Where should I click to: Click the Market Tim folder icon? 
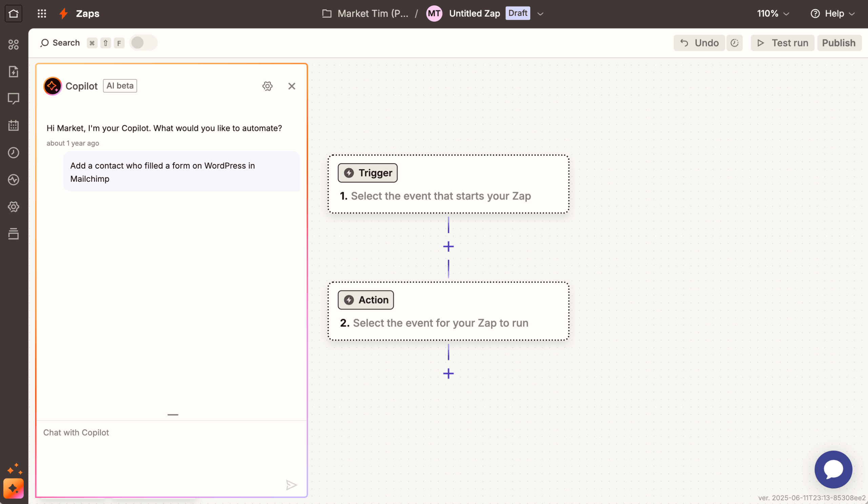click(327, 14)
